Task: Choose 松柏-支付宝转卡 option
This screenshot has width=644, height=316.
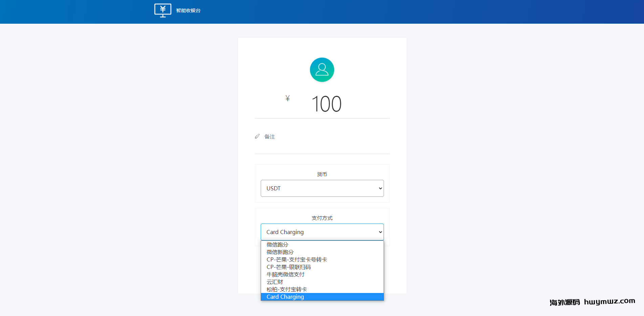Action: coord(322,289)
